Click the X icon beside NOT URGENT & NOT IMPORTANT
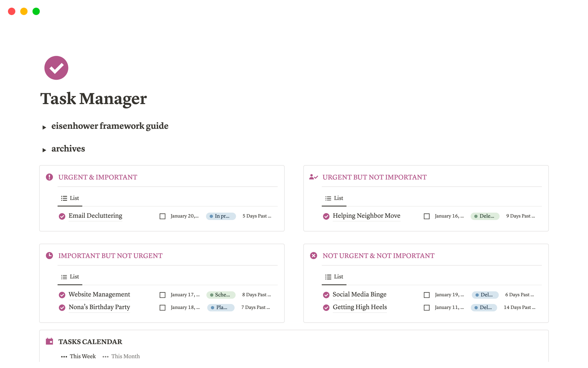The image size is (588, 368). pyautogui.click(x=313, y=255)
